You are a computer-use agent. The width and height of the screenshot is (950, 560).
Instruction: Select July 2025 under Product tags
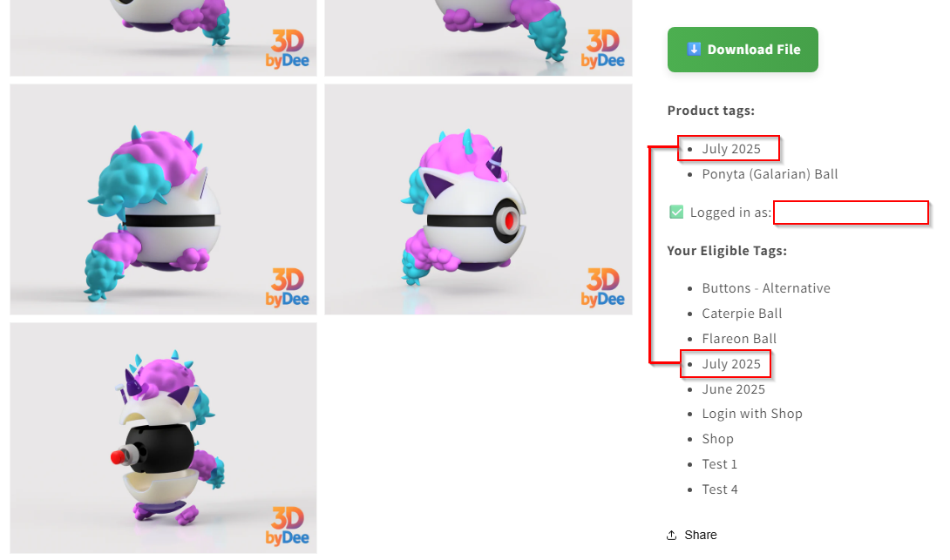[x=731, y=149]
